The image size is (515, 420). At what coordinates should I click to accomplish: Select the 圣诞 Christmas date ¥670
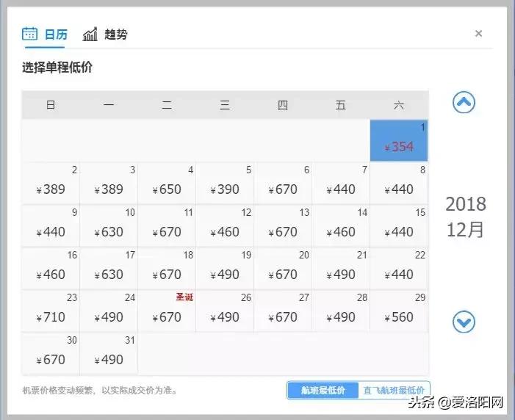tap(167, 311)
